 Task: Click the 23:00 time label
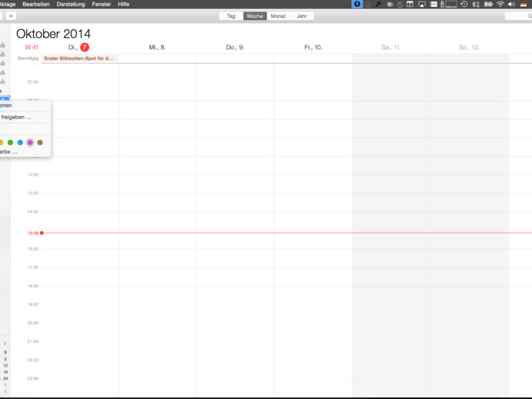tap(33, 378)
